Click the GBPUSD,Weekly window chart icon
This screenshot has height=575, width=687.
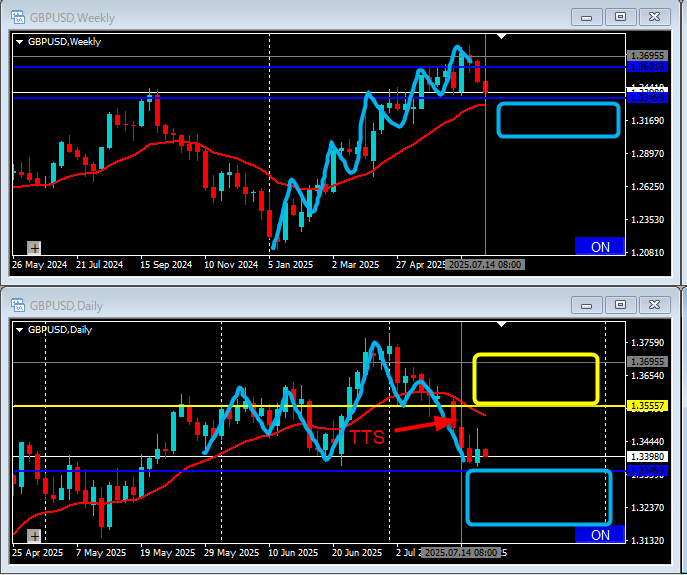pos(18,18)
